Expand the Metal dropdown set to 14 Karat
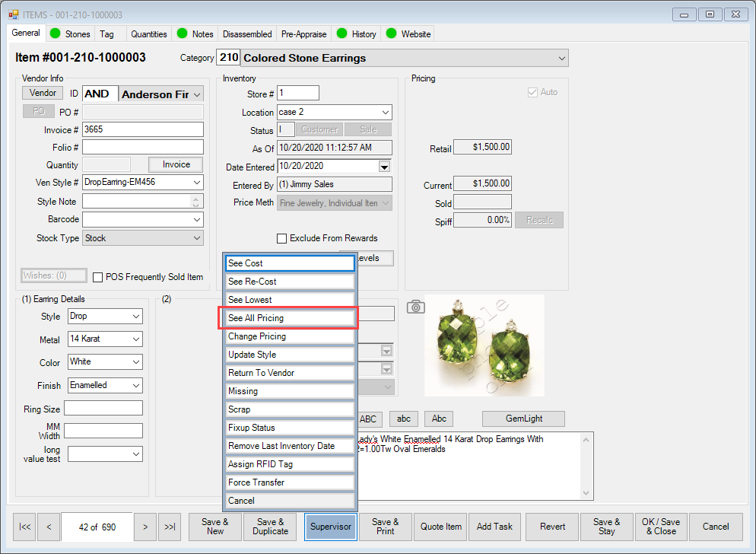Viewport: 756px width, 554px height. (136, 339)
